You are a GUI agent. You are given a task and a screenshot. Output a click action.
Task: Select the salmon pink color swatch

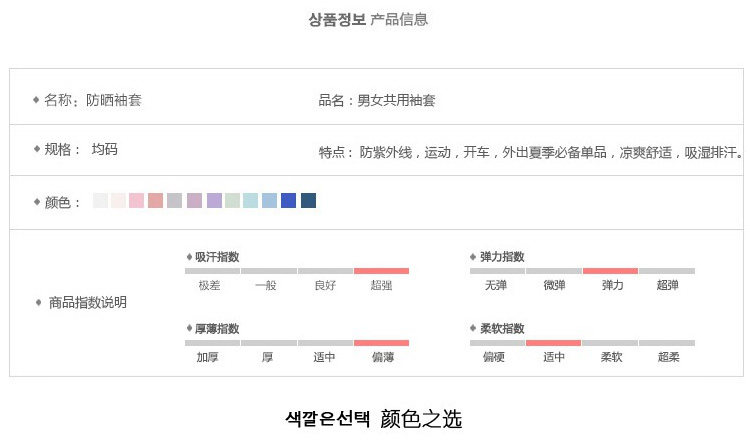155,201
